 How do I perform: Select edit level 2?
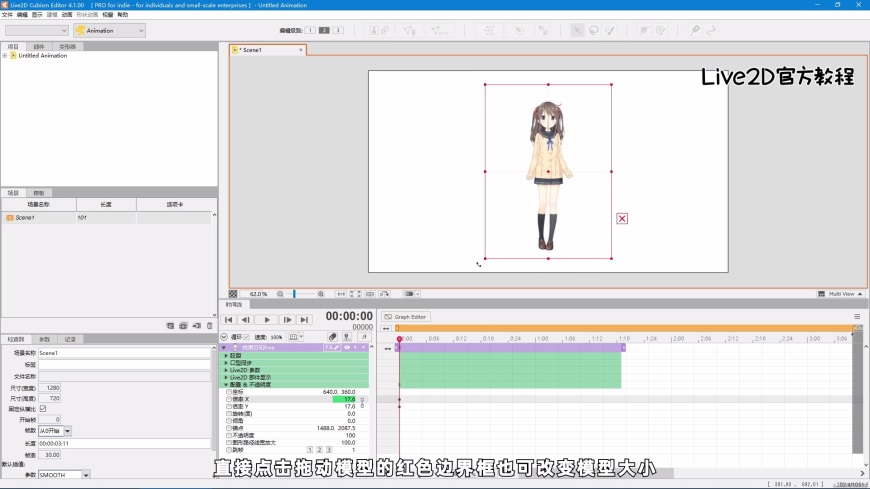tap(324, 31)
